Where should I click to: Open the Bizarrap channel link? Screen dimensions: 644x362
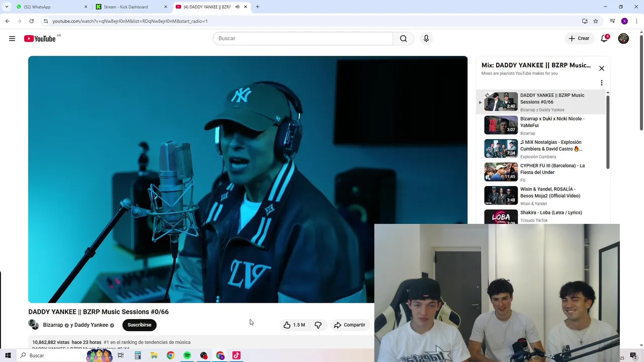[x=53, y=325]
